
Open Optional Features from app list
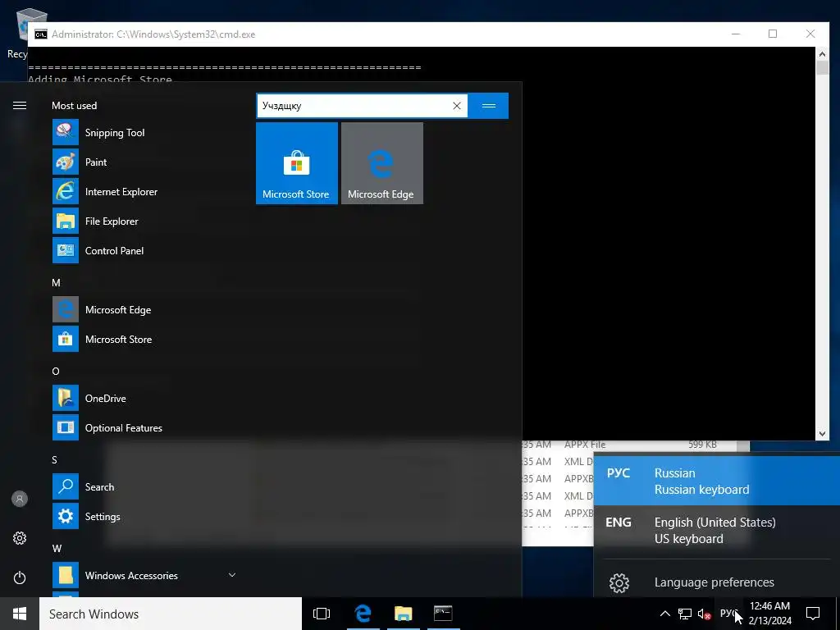(144, 428)
